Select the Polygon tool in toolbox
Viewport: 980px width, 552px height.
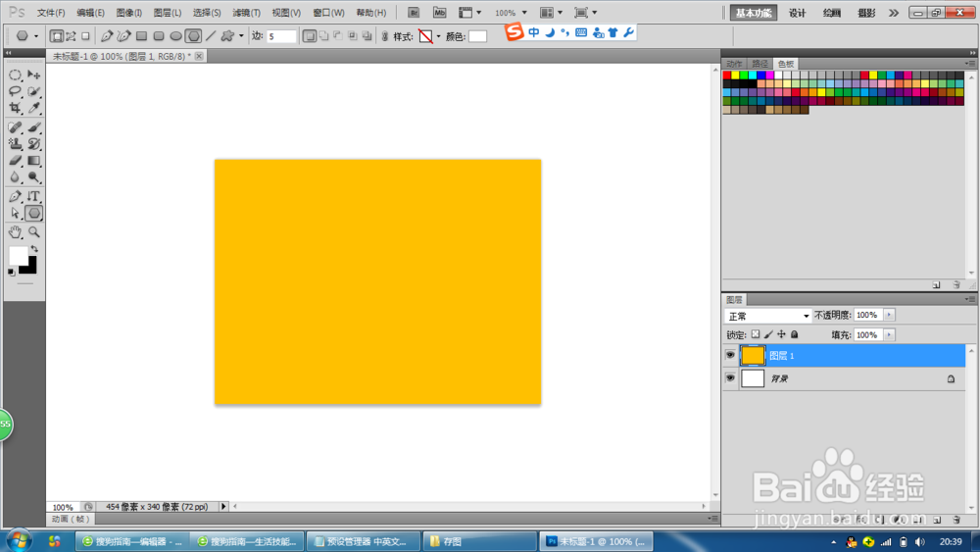tap(33, 213)
